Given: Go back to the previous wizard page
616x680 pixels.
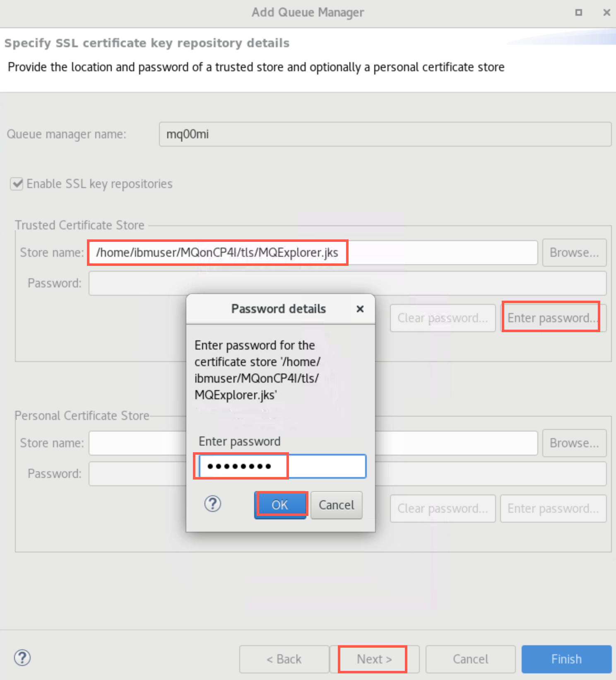Looking at the screenshot, I should click(284, 659).
